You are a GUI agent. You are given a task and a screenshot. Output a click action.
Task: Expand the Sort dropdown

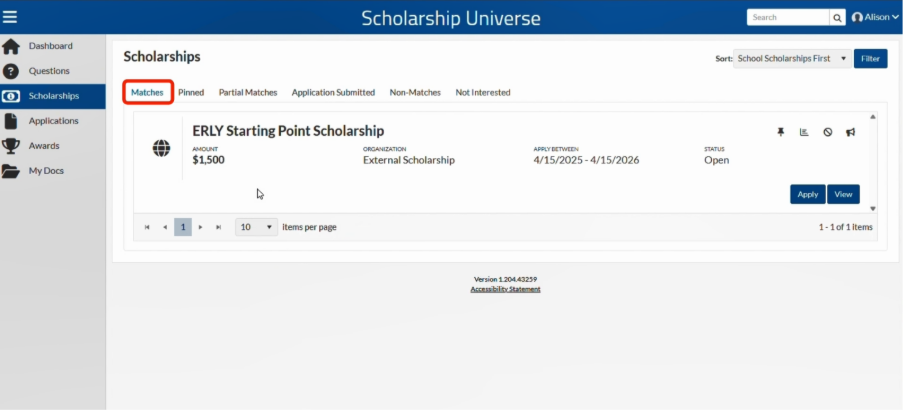point(792,59)
